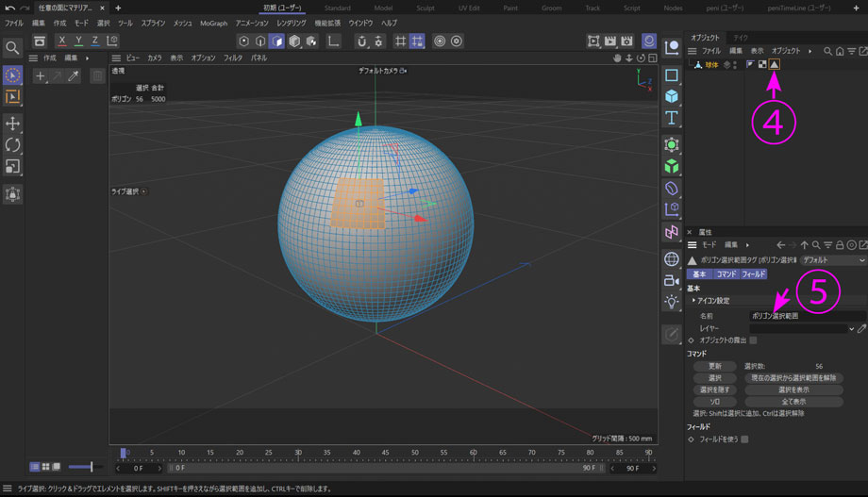Open the MoGraph menu
The width and height of the screenshot is (868, 497).
pyautogui.click(x=213, y=23)
